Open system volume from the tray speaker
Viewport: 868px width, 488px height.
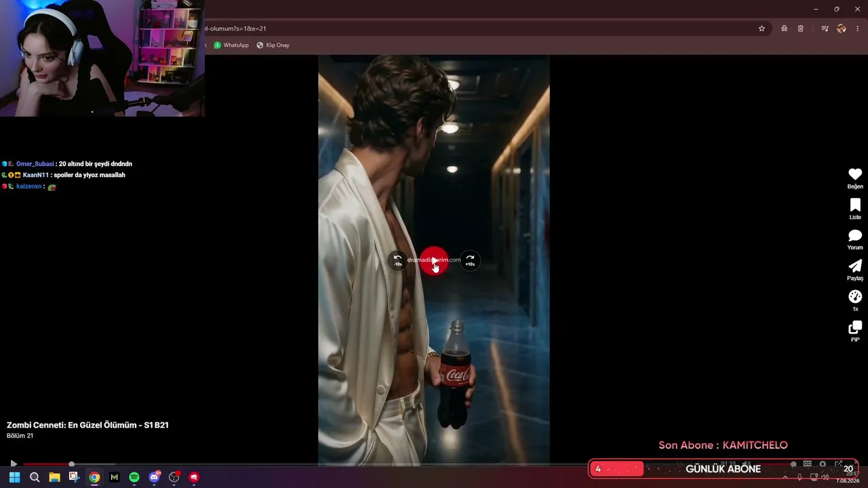click(x=825, y=477)
